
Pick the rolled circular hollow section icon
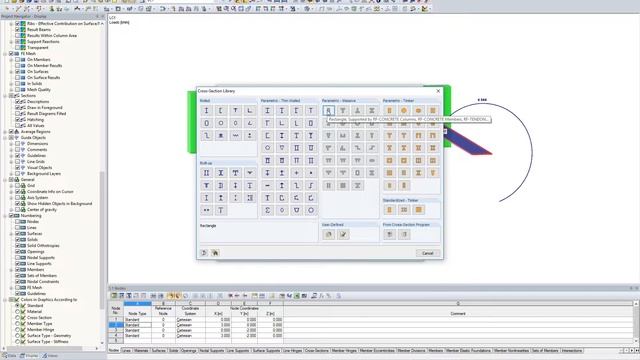221,123
